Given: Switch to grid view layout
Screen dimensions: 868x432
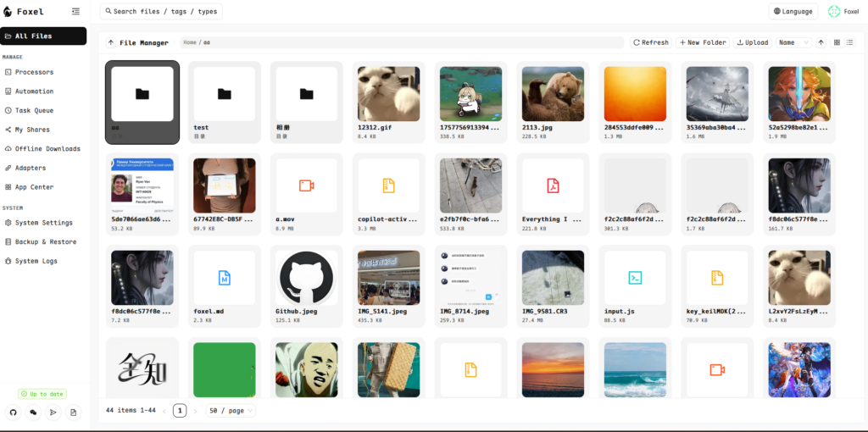Looking at the screenshot, I should tap(837, 42).
